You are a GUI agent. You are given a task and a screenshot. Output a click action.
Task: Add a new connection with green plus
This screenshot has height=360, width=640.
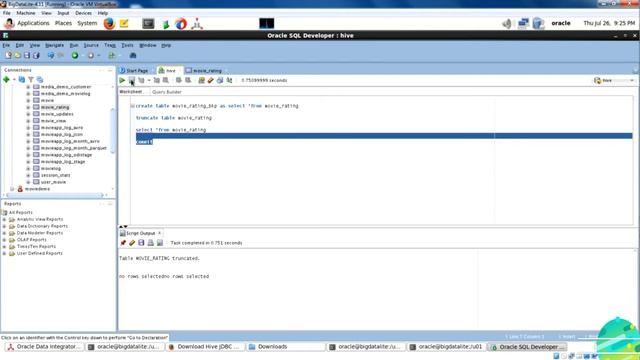click(6, 79)
